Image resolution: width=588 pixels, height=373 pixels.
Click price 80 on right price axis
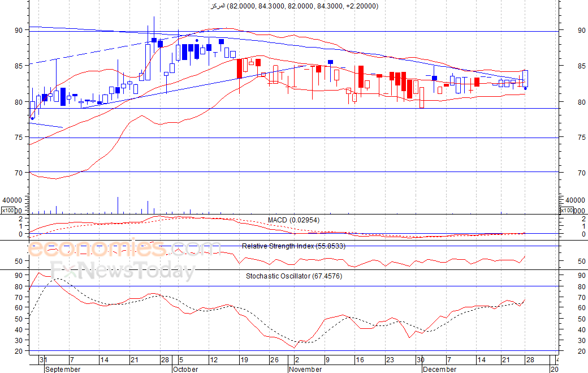(581, 102)
